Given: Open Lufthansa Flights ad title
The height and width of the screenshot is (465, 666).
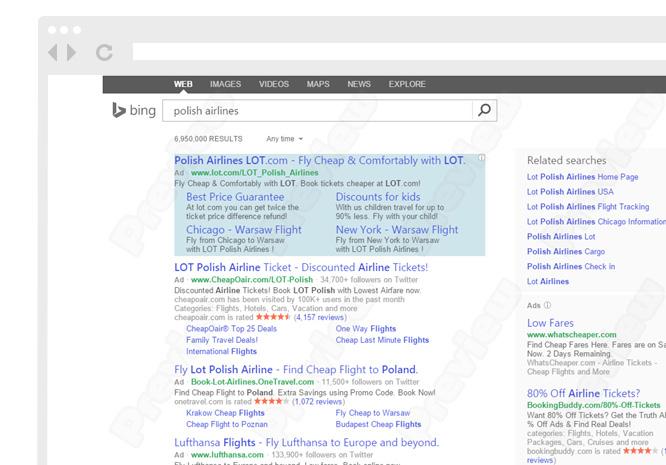Looking at the screenshot, I should [307, 442].
